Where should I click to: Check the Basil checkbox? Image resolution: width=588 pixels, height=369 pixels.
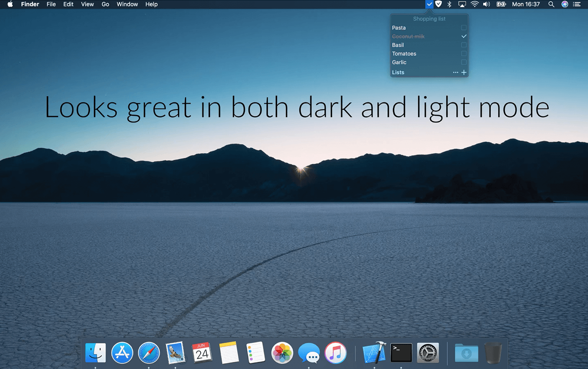click(464, 45)
